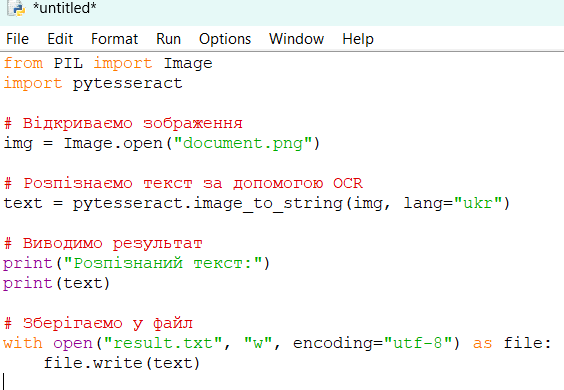The image size is (564, 390).
Task: Place cursor on the file.write(text) line
Action: 122,363
